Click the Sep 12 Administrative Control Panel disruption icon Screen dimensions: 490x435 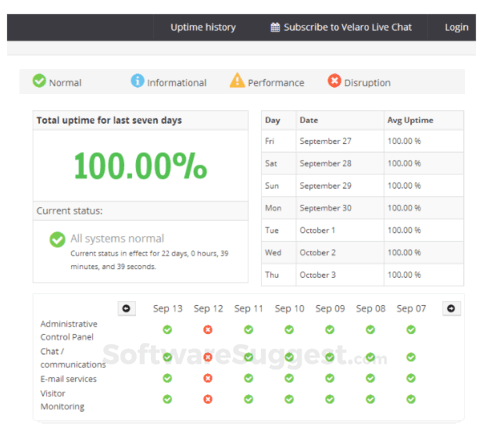click(x=208, y=330)
